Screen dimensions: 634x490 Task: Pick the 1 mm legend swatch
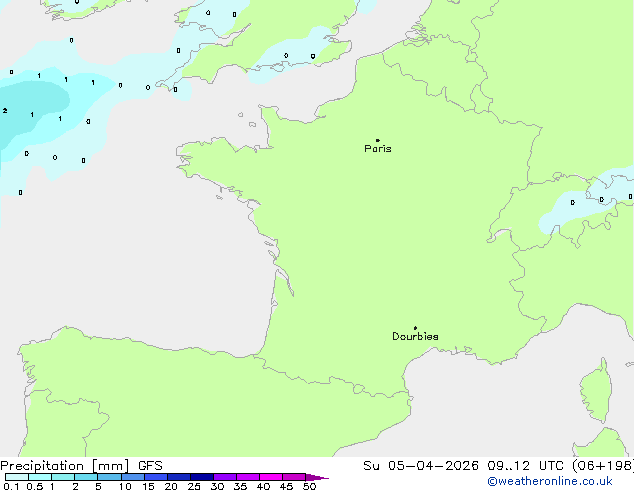(x=63, y=477)
